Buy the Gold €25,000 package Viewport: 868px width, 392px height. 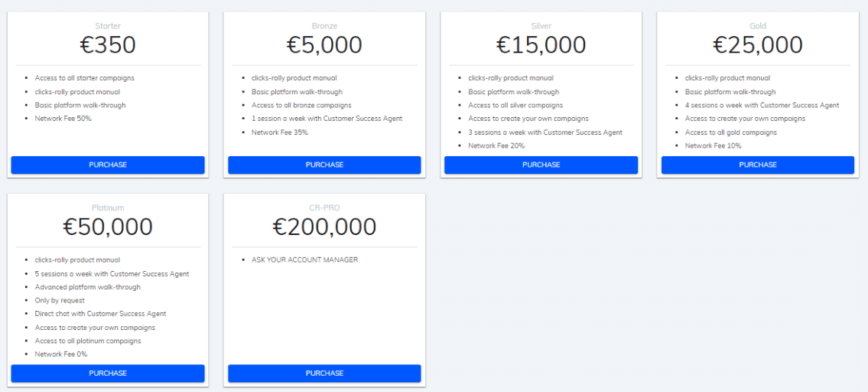click(x=758, y=165)
